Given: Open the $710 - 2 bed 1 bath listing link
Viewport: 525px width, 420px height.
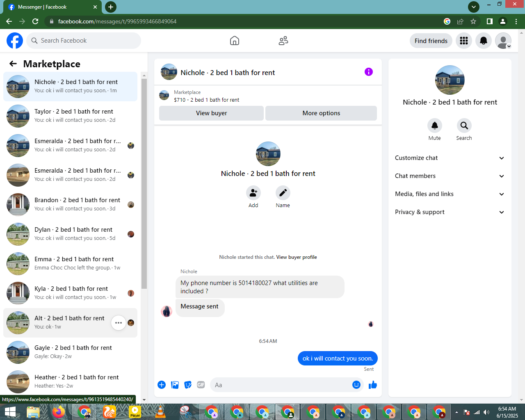Looking at the screenshot, I should [x=207, y=100].
